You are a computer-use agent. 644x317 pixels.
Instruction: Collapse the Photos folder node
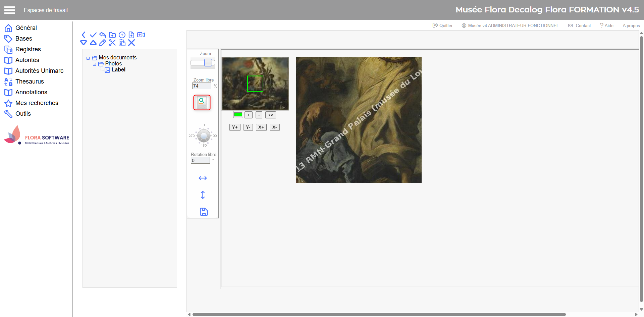coord(95,64)
